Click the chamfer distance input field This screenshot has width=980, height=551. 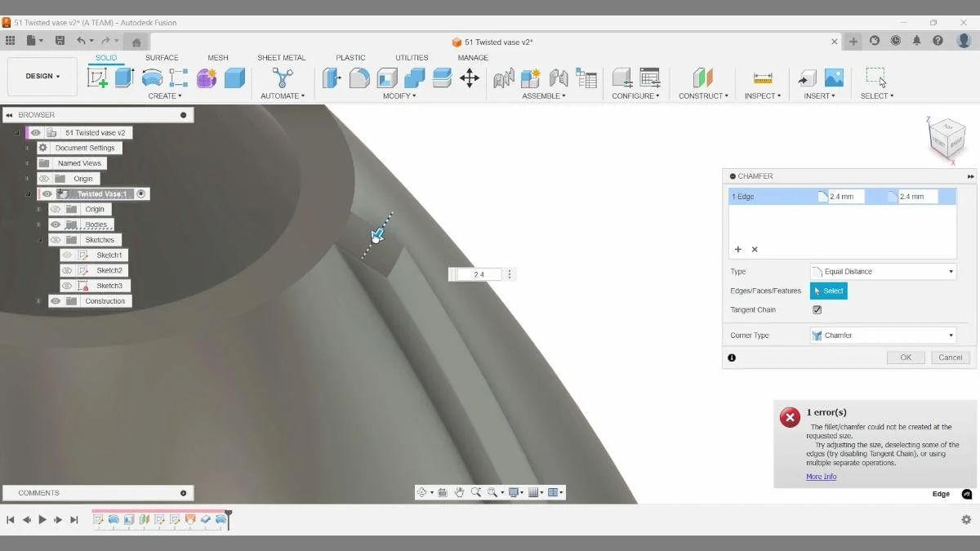(x=841, y=196)
